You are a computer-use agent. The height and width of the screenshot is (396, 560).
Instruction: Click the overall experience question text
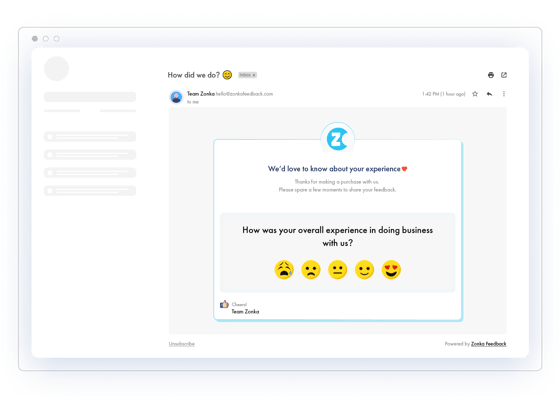[x=338, y=236]
